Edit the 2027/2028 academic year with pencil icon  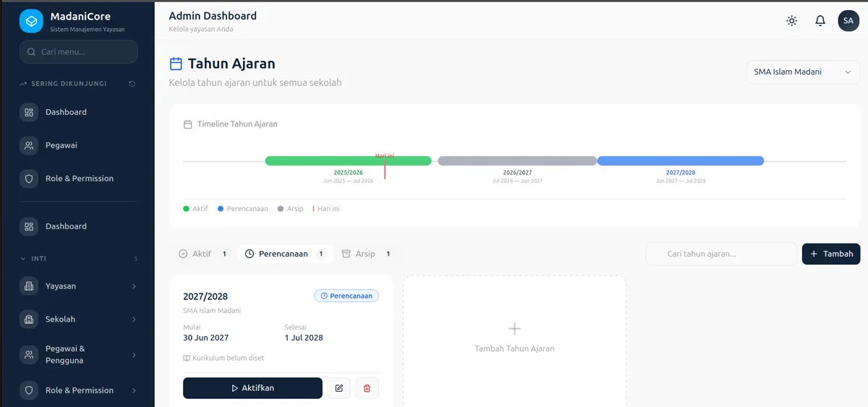[x=339, y=388]
